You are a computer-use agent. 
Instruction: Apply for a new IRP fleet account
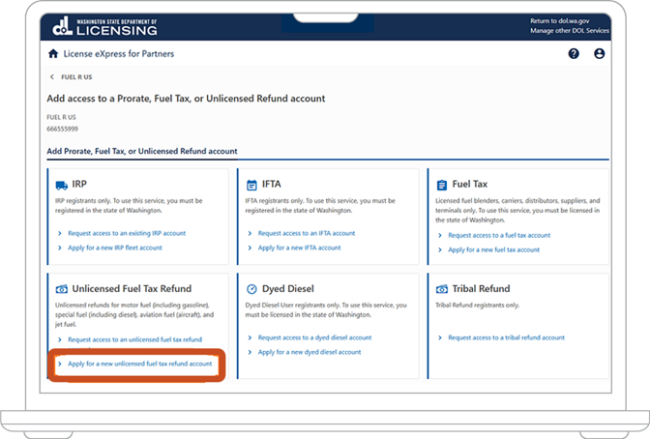115,248
